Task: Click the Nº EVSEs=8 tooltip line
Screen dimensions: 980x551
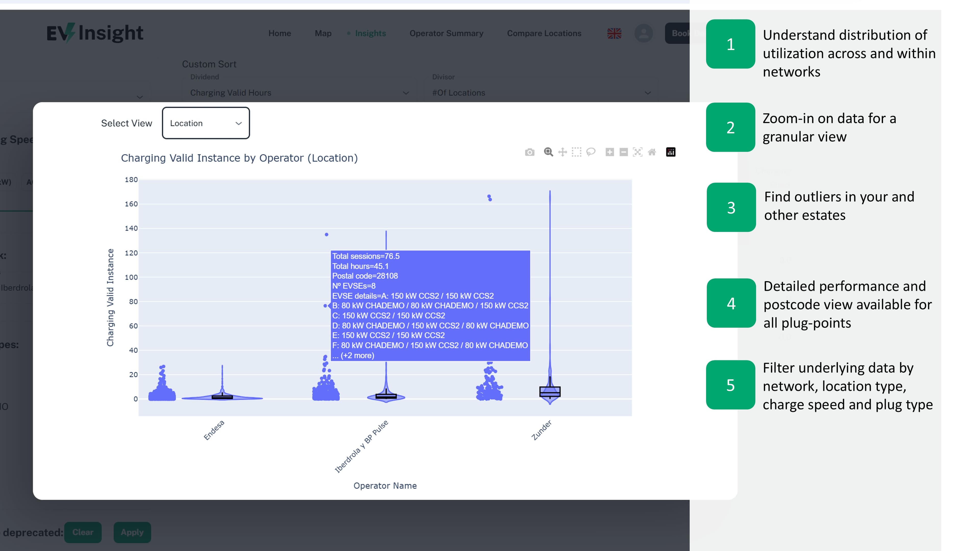Action: [x=354, y=286]
